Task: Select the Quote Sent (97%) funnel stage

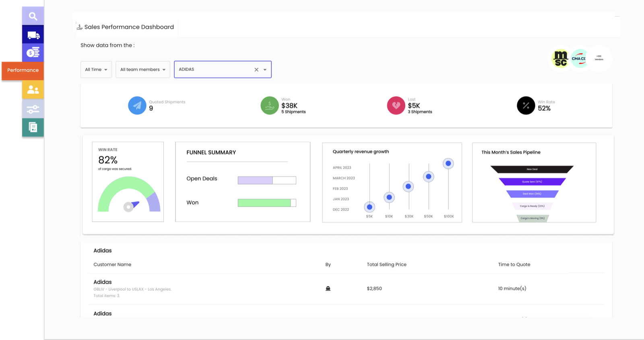Action: tap(532, 182)
